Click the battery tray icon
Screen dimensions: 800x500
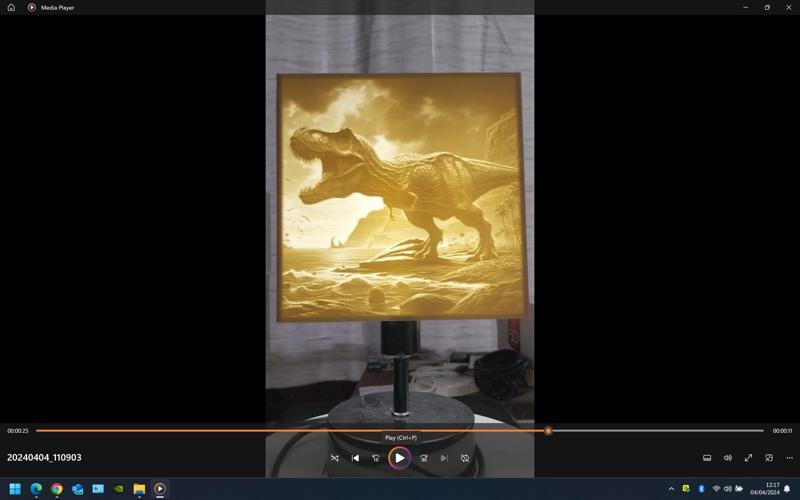(739, 489)
